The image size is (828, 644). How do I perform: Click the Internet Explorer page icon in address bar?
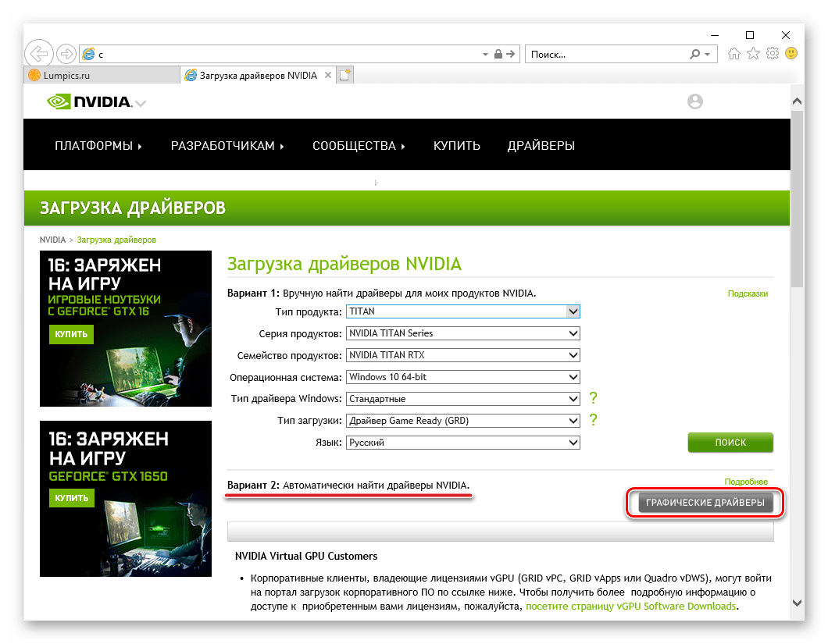click(89, 54)
